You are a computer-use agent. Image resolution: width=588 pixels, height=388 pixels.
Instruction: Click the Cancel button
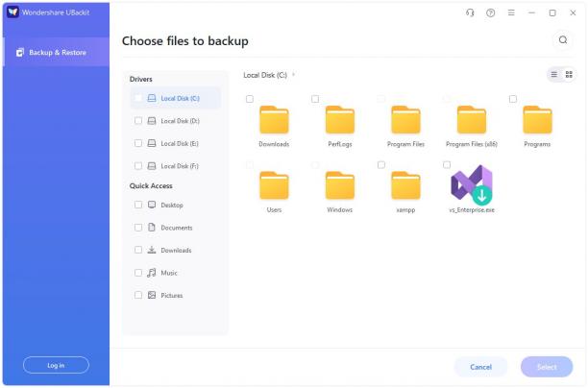tap(480, 367)
